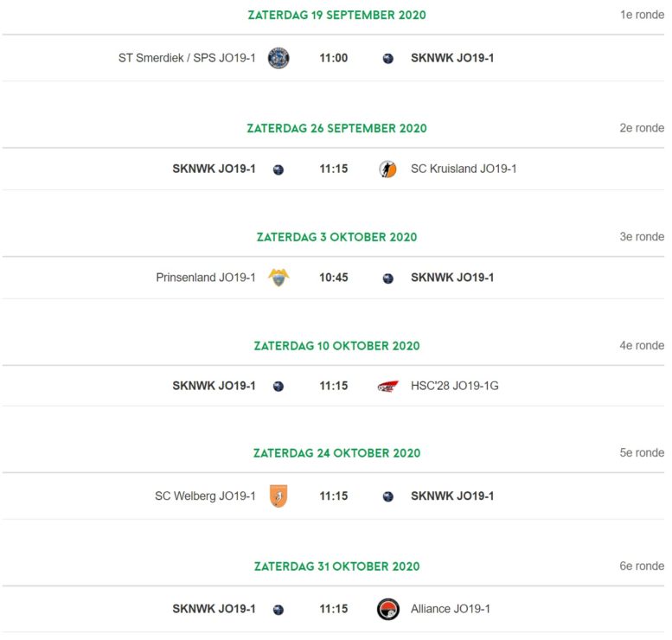Click SKNWK ball icon in 19 September match

[387, 58]
